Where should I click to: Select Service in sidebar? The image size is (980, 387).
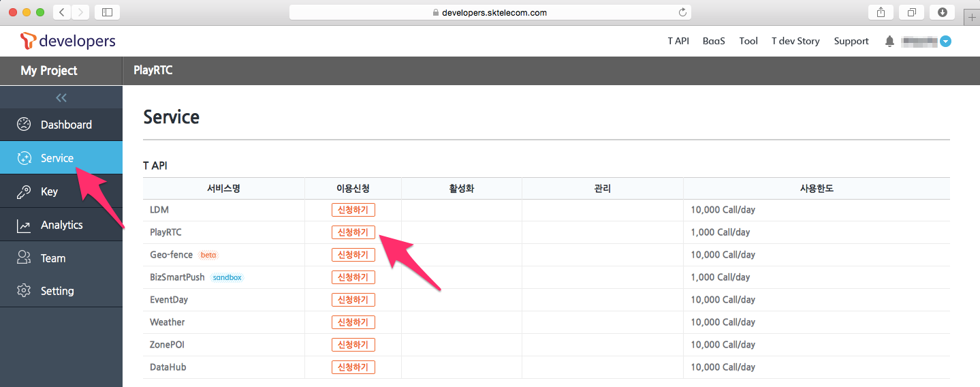(x=61, y=158)
